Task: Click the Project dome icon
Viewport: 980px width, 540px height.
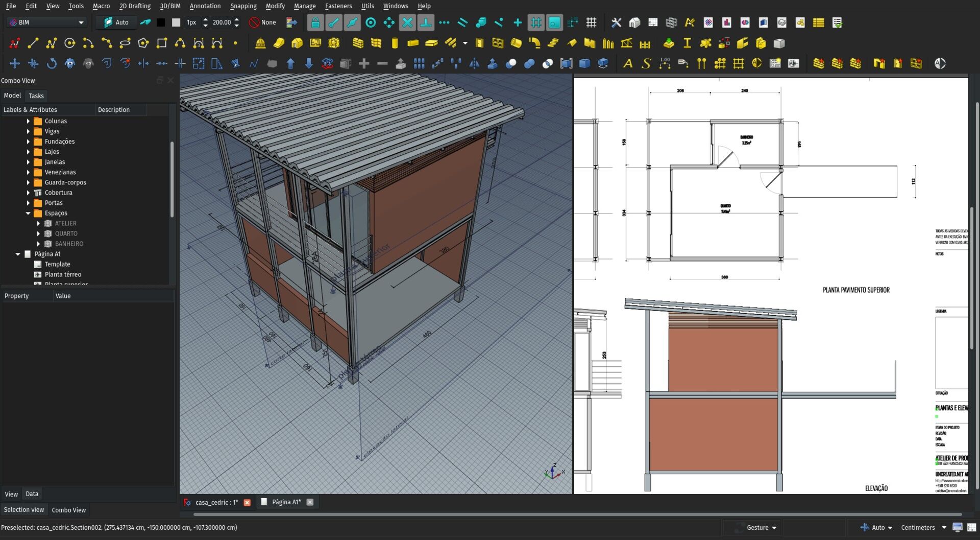Action: [260, 43]
